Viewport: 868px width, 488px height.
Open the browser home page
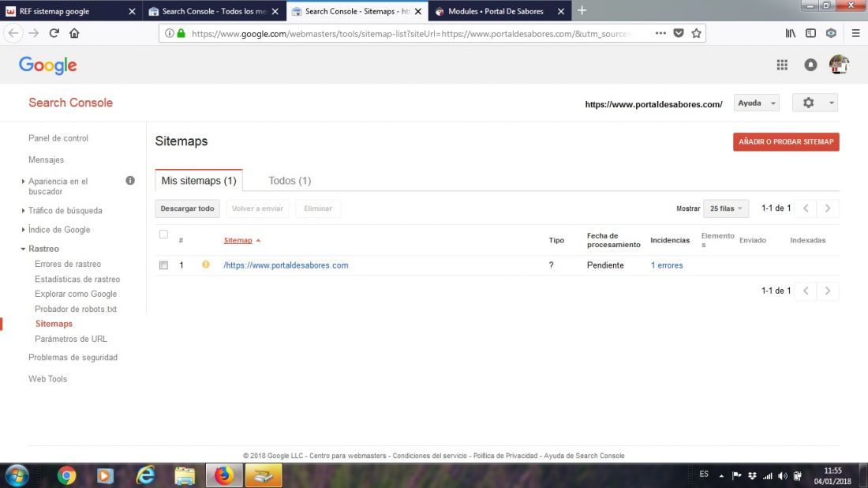[74, 33]
